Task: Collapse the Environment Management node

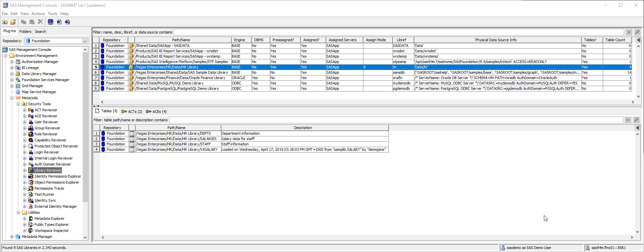Action: (6, 56)
